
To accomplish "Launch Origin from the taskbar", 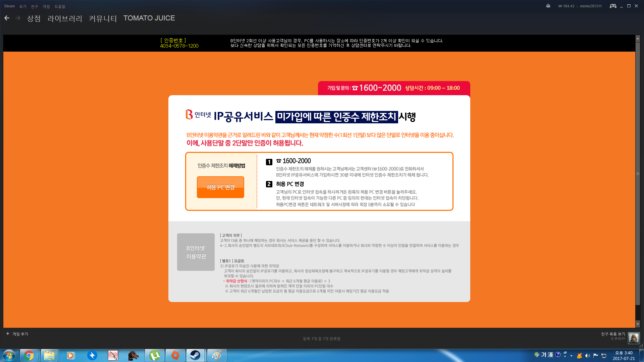I will [x=175, y=355].
